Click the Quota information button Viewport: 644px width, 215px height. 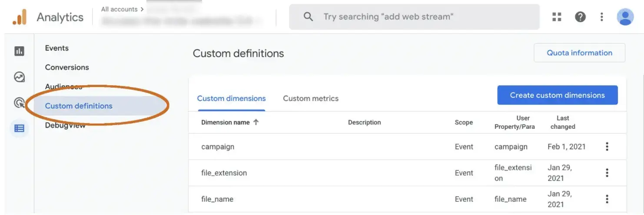click(579, 53)
